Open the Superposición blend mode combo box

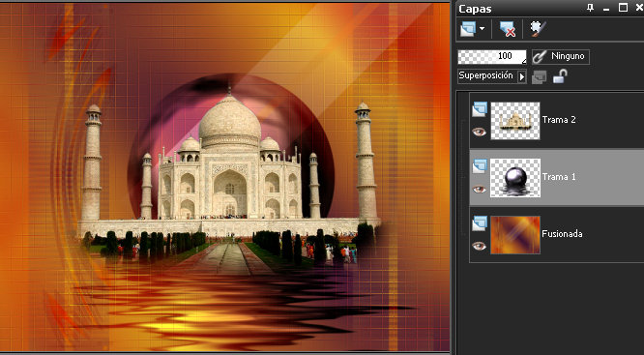click(492, 76)
